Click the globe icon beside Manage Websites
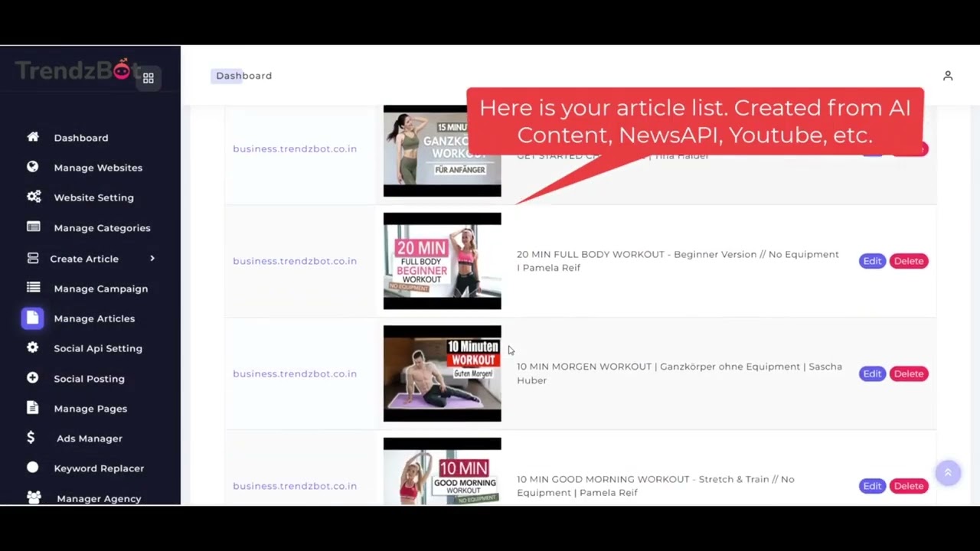The width and height of the screenshot is (980, 551). [33, 167]
